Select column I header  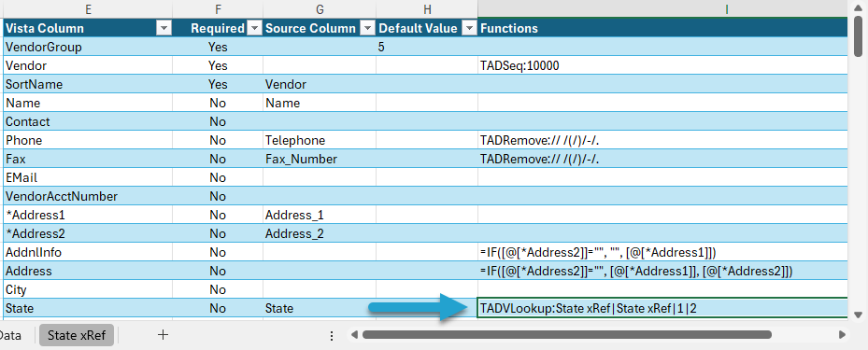662,8
